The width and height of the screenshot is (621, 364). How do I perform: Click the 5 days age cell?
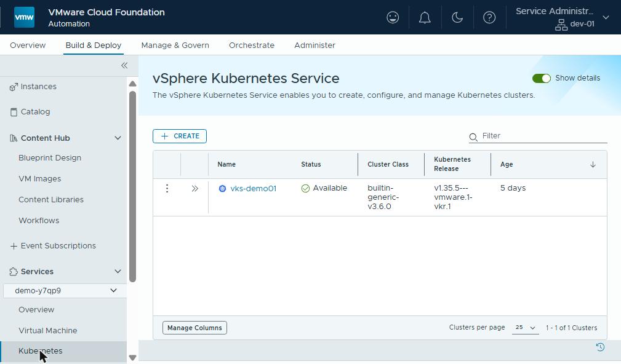[x=513, y=188]
